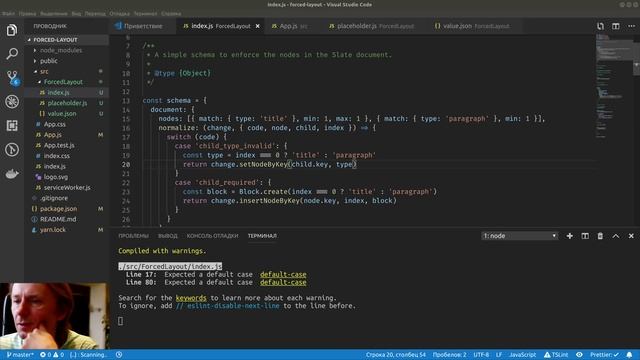
Task: Open the terminal selector dropdown '1: node'
Action: (519, 236)
